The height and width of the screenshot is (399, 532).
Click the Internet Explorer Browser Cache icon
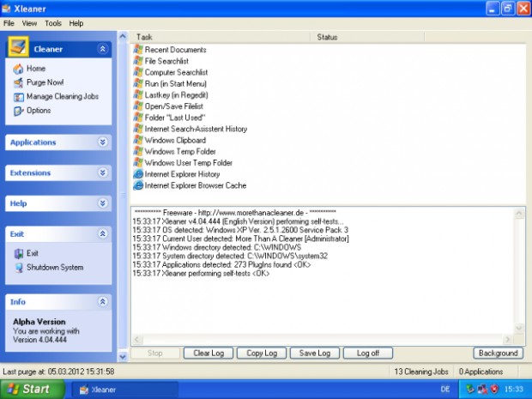pos(138,185)
